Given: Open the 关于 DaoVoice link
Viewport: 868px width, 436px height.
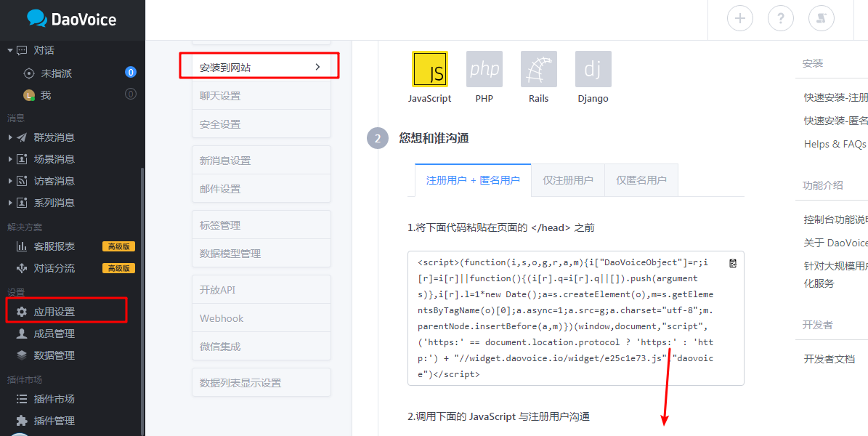Looking at the screenshot, I should click(x=835, y=243).
